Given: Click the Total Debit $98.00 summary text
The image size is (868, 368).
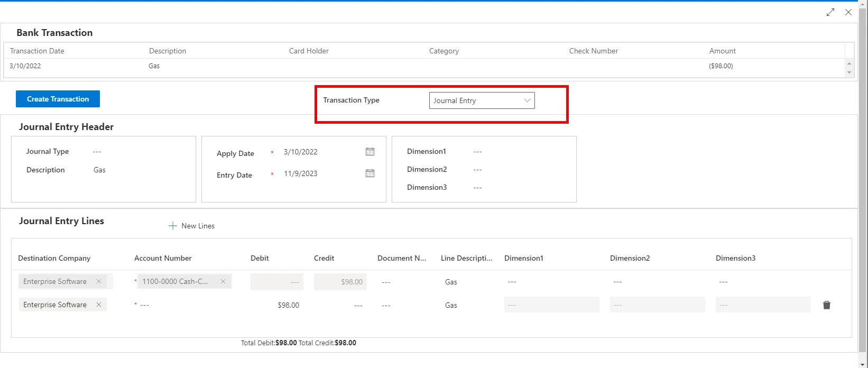Looking at the screenshot, I should (269, 343).
